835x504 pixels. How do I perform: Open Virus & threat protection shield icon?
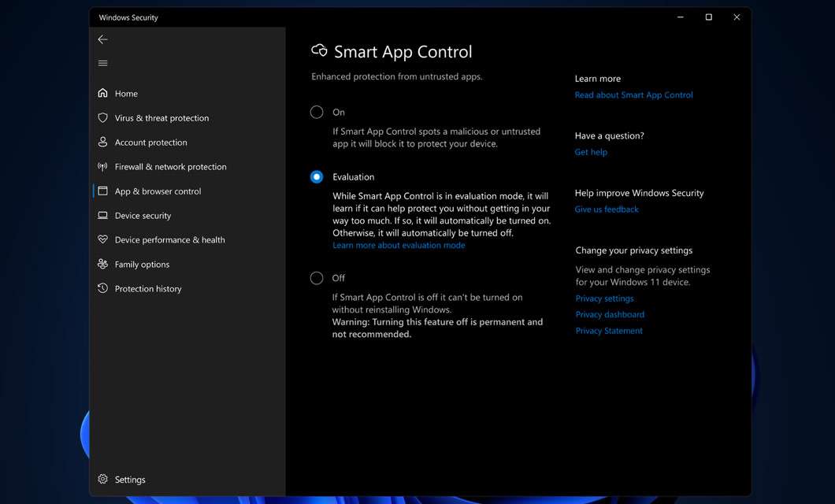(103, 117)
